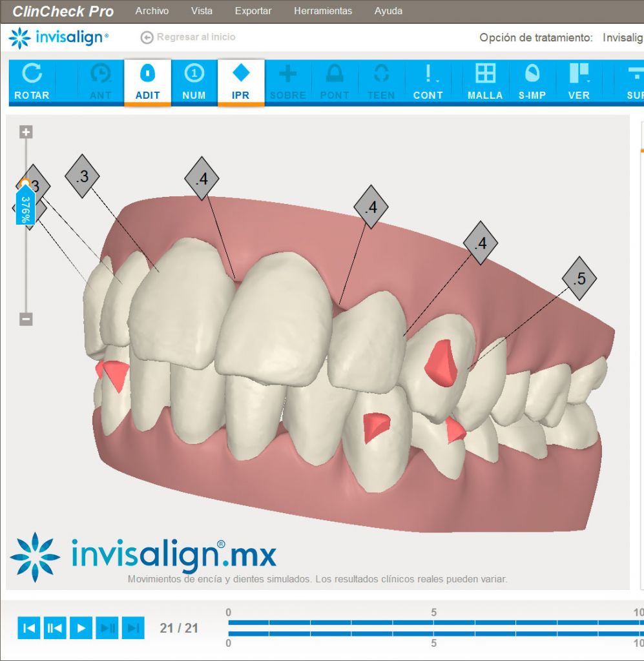
Task: Open the Herramientas menu
Action: pos(323,11)
